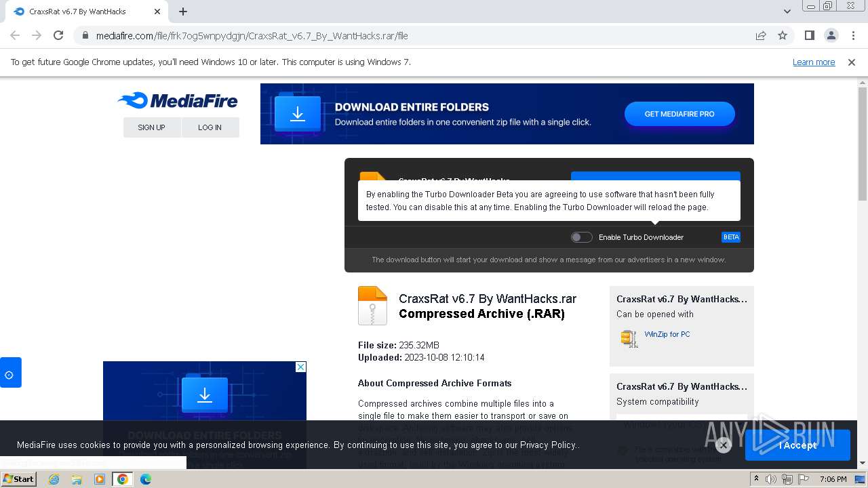Close the left sidebar advertisement
The image size is (868, 488).
300,367
